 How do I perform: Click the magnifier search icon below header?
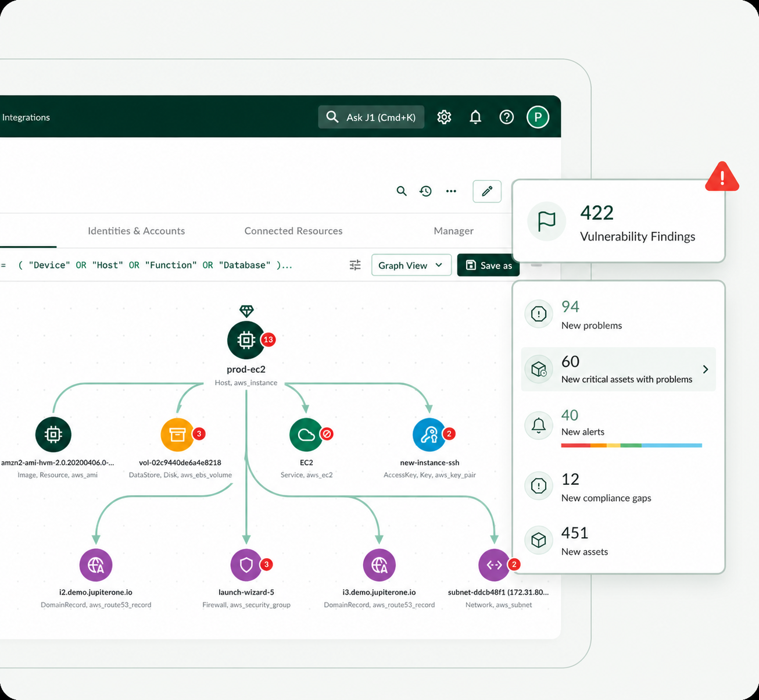coord(402,191)
